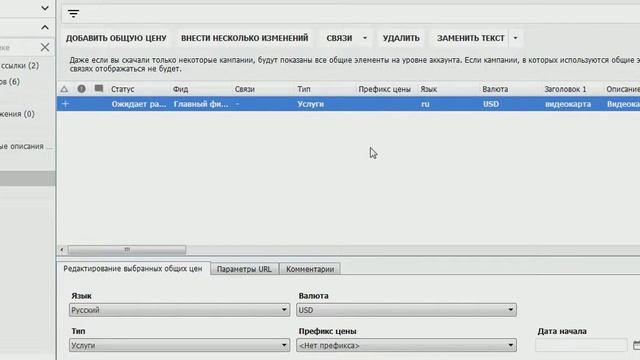This screenshot has height=360, width=640.
Task: Expand the sidebar section with the down chevron
Action: (45, 8)
